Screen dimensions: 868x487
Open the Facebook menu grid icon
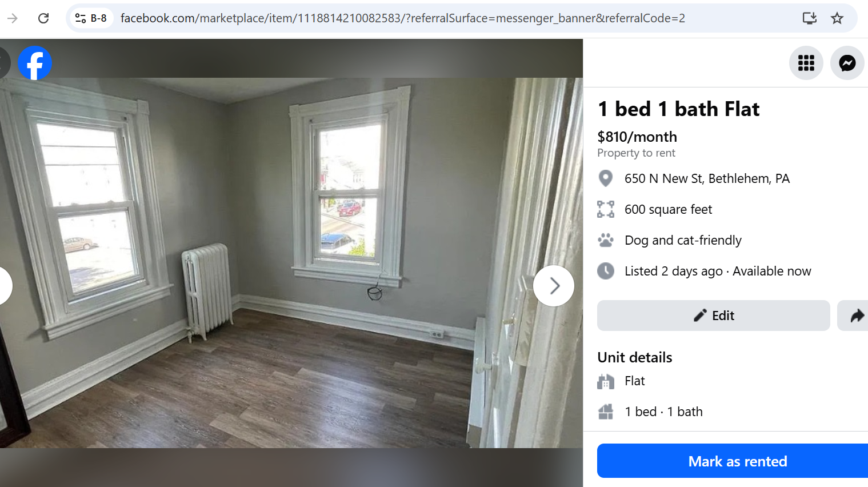click(806, 63)
